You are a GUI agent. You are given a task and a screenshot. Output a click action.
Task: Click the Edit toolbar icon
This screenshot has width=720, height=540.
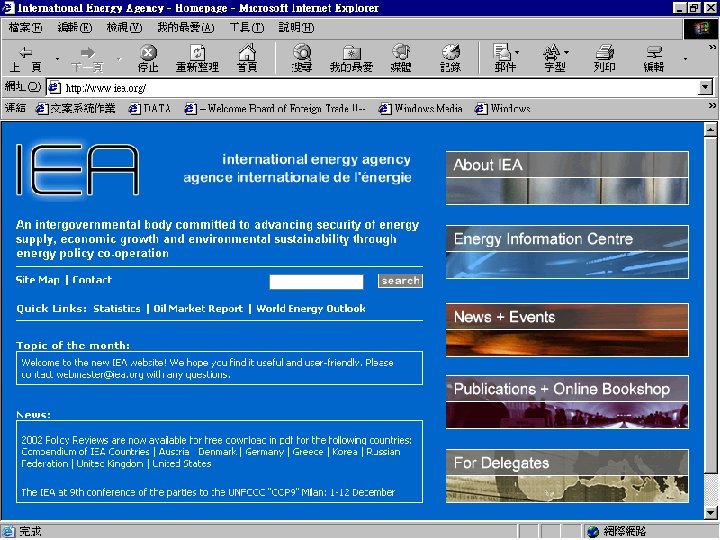653,58
